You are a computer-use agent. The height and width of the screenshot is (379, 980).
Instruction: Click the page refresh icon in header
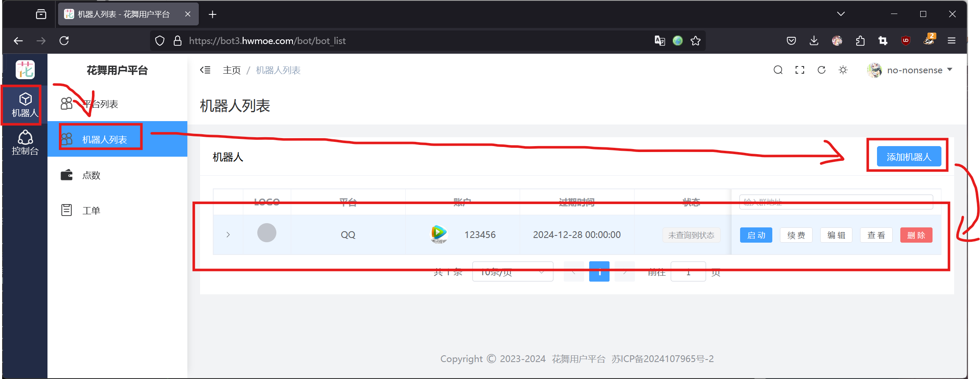(821, 70)
